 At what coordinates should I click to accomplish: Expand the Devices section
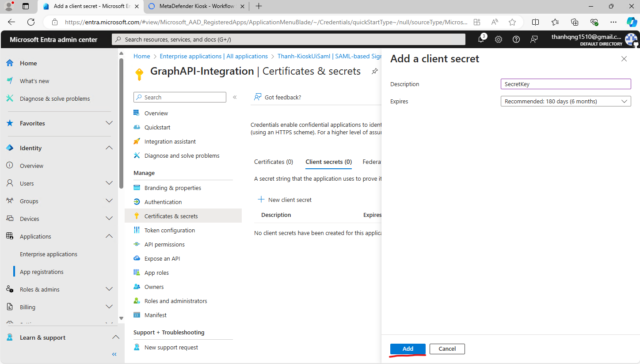pyautogui.click(x=109, y=218)
